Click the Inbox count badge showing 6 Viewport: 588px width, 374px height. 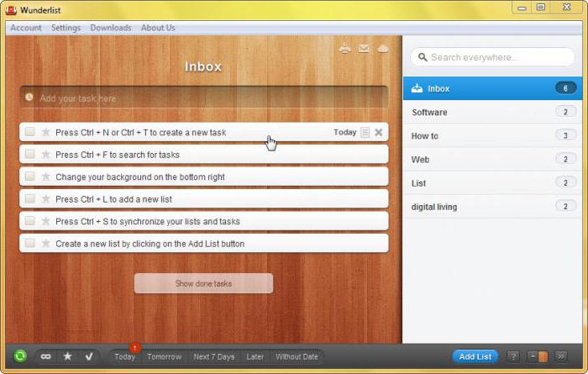click(565, 88)
